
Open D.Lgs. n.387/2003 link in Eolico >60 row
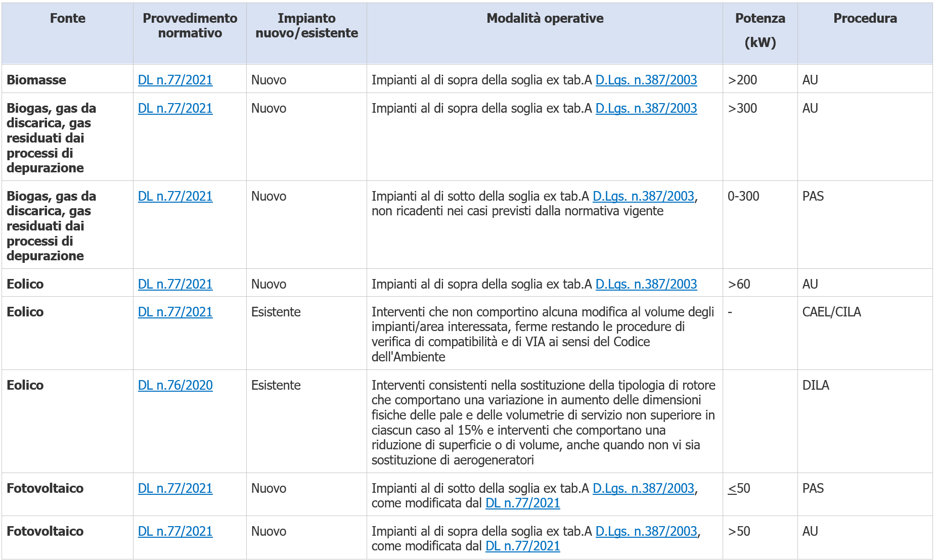point(646,284)
